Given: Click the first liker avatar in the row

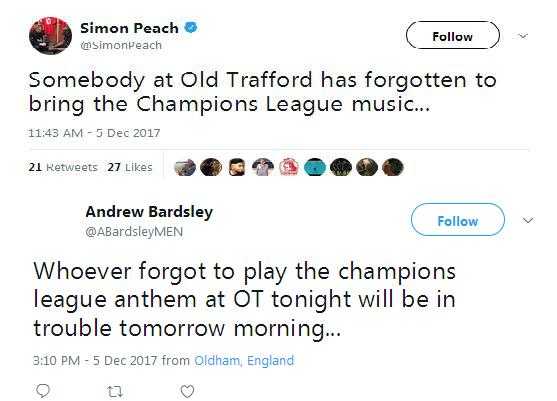Looking at the screenshot, I should pyautogui.click(x=185, y=167).
